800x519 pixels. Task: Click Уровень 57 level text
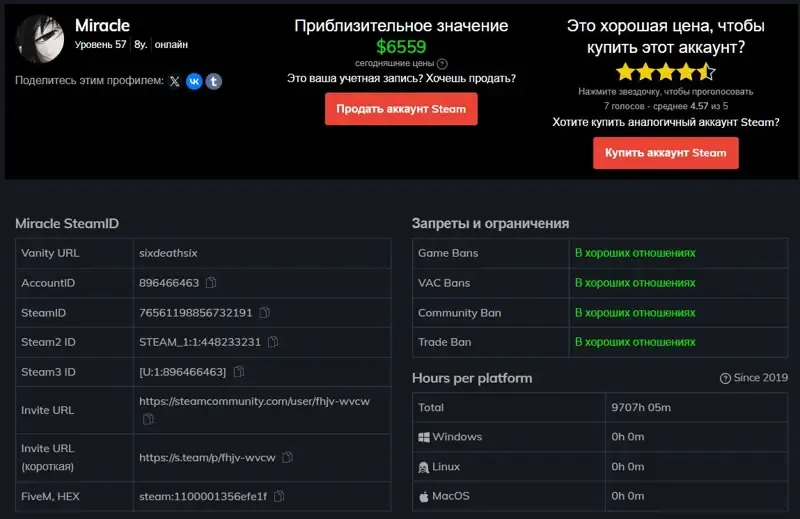[x=101, y=45]
